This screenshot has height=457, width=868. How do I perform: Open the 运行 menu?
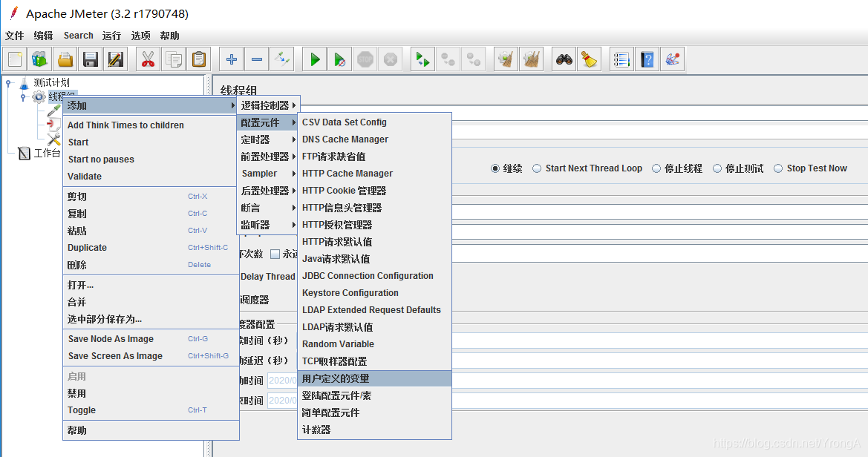coord(111,36)
